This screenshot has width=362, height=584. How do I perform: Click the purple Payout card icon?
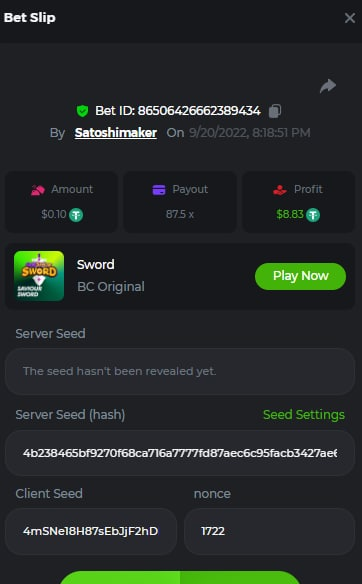[159, 190]
